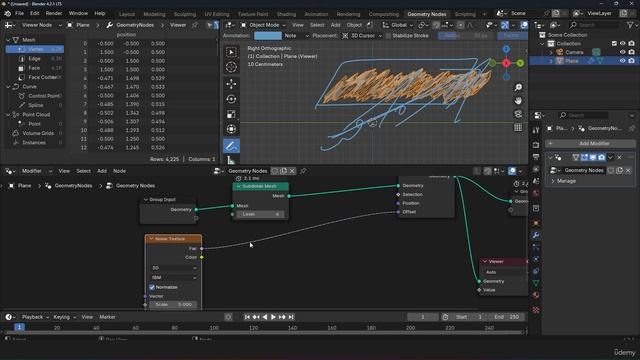640x360 pixels.
Task: Open the Material properties tab
Action: (x=536, y=295)
